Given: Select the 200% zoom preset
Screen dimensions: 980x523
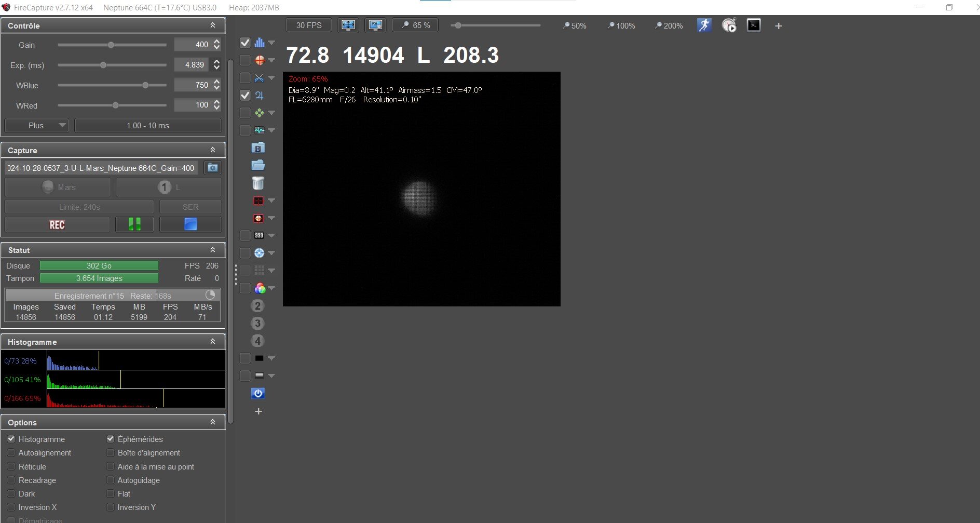Looking at the screenshot, I should click(669, 25).
